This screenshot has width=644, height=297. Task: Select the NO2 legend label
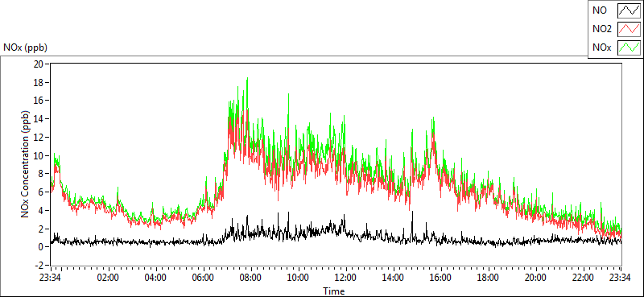tap(602, 29)
